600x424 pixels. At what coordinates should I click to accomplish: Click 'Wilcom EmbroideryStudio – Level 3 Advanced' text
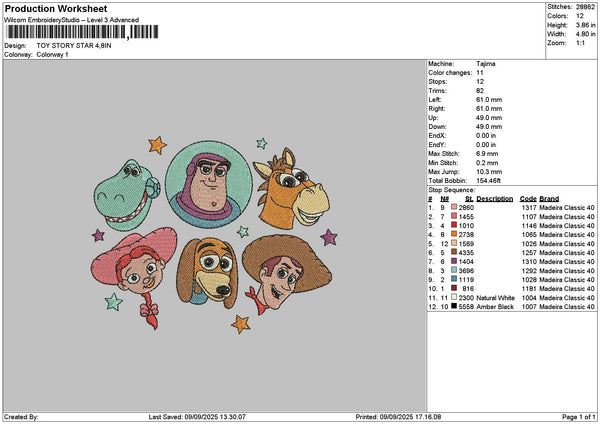point(72,20)
